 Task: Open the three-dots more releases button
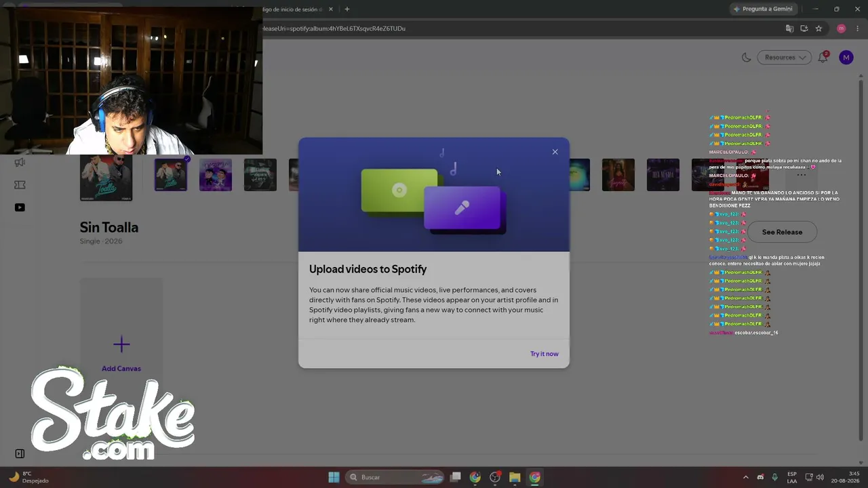802,175
